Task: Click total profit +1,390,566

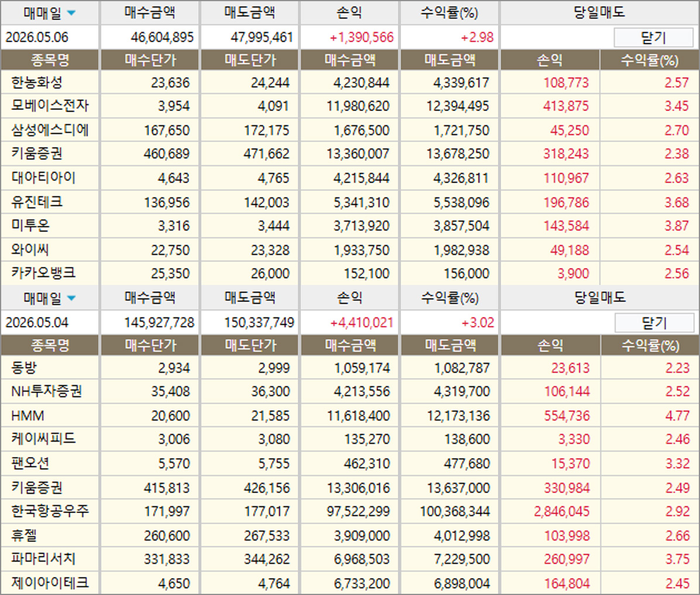Action: pyautogui.click(x=362, y=37)
